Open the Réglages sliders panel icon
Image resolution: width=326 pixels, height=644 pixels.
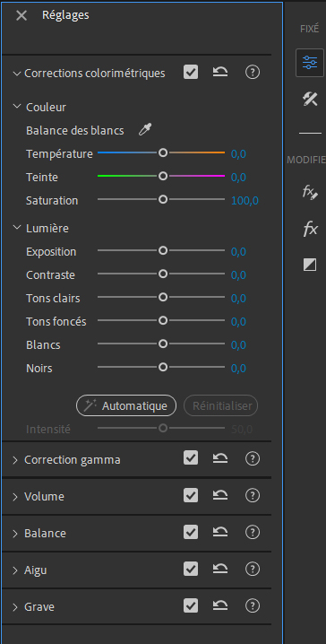point(310,63)
